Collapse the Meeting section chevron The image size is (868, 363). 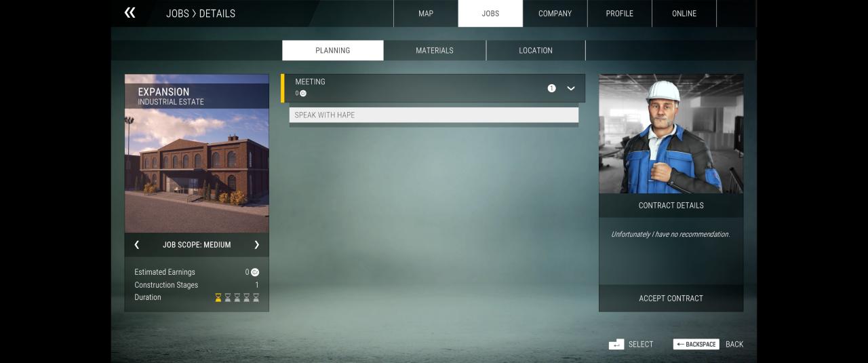click(x=571, y=88)
